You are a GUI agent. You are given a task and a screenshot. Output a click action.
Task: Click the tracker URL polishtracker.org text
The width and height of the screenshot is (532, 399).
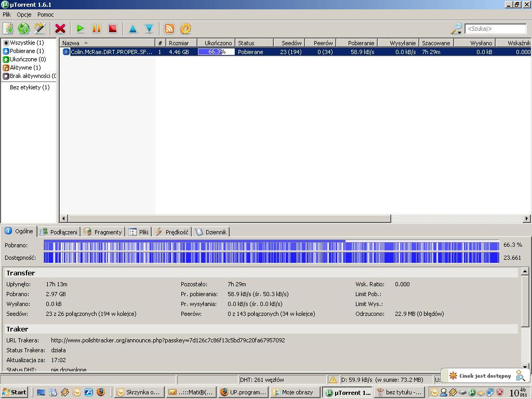(168, 340)
